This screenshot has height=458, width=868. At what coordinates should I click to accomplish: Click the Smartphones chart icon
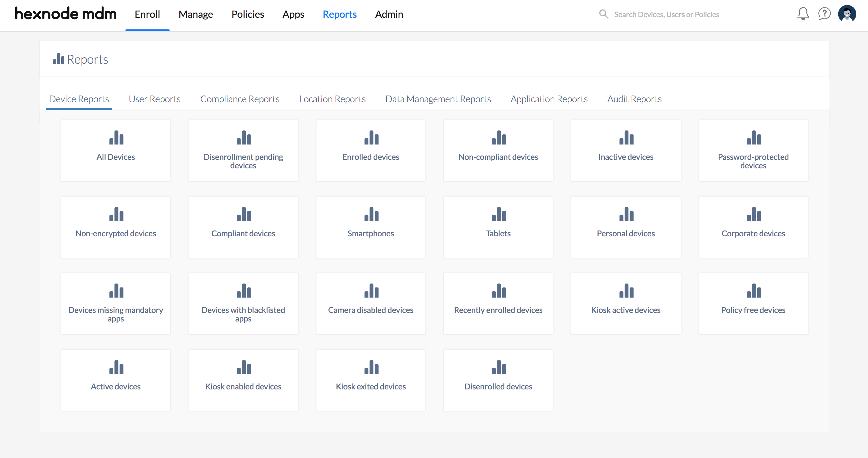[371, 214]
